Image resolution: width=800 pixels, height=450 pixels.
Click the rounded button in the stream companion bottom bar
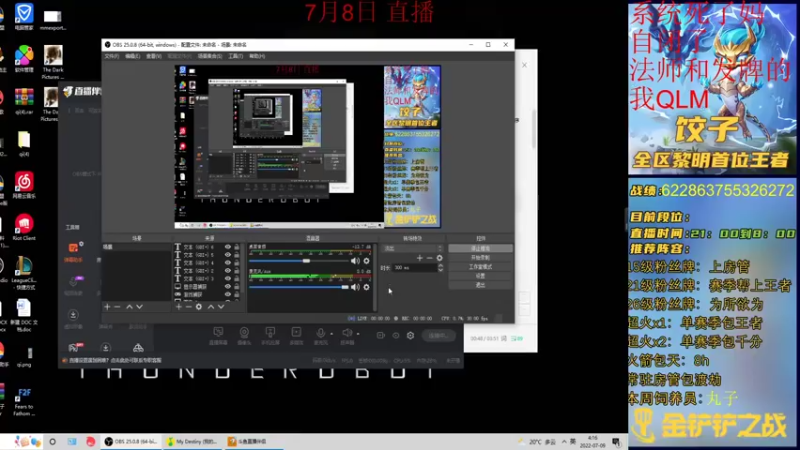438,336
